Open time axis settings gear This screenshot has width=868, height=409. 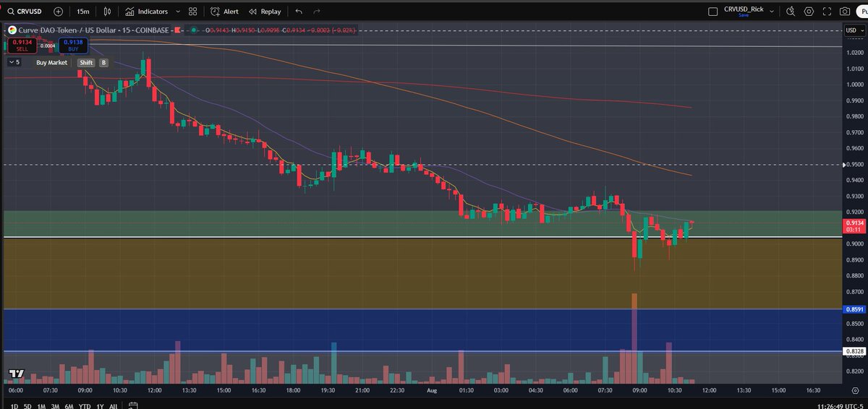854,389
